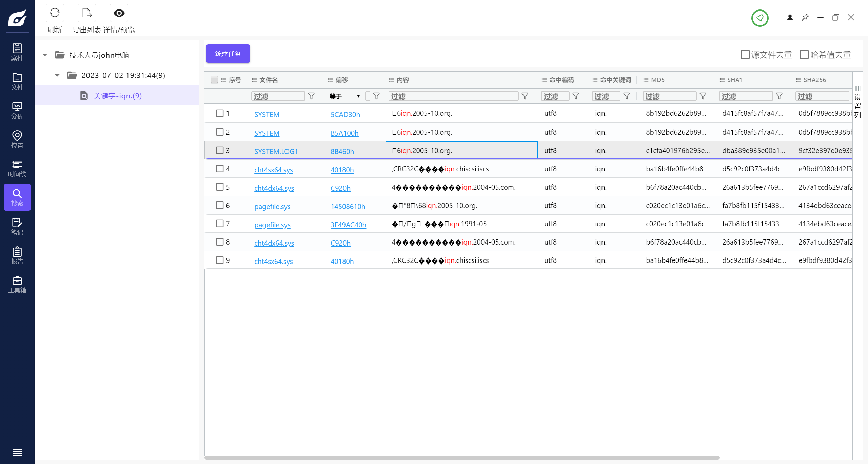
Task: Click the green shield status icon
Action: [759, 18]
